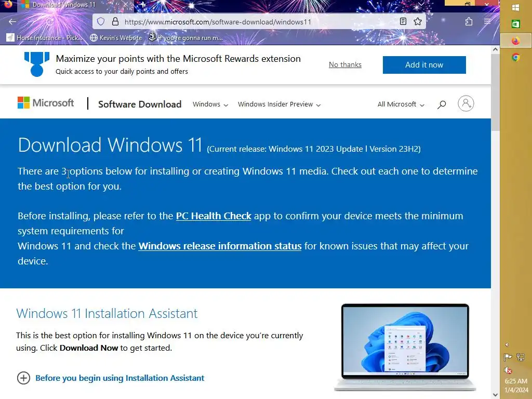Open the green Store icon in taskbar
Viewport: 532px width, 399px height.
click(516, 24)
